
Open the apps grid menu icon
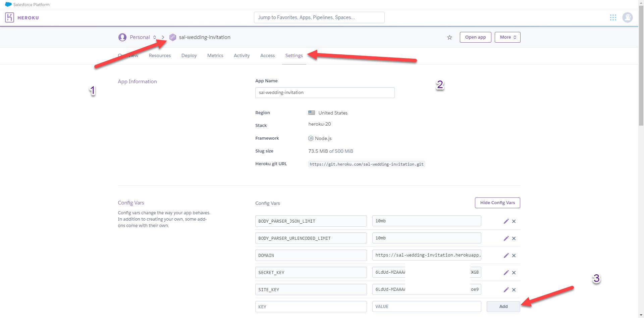(613, 17)
